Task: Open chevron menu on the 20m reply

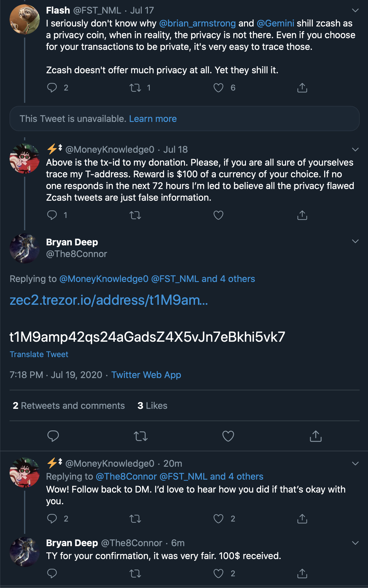Action: coord(355,464)
